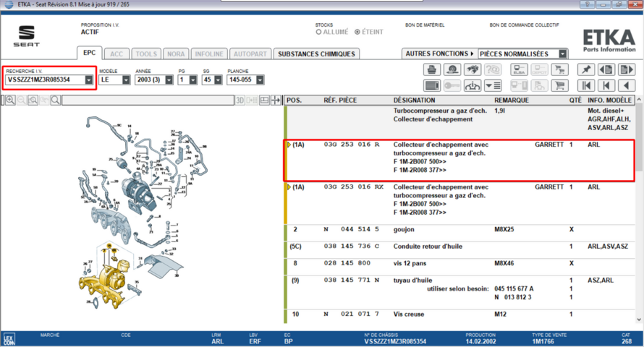
Task: Switch to the INFOLINE tab
Action: click(209, 53)
